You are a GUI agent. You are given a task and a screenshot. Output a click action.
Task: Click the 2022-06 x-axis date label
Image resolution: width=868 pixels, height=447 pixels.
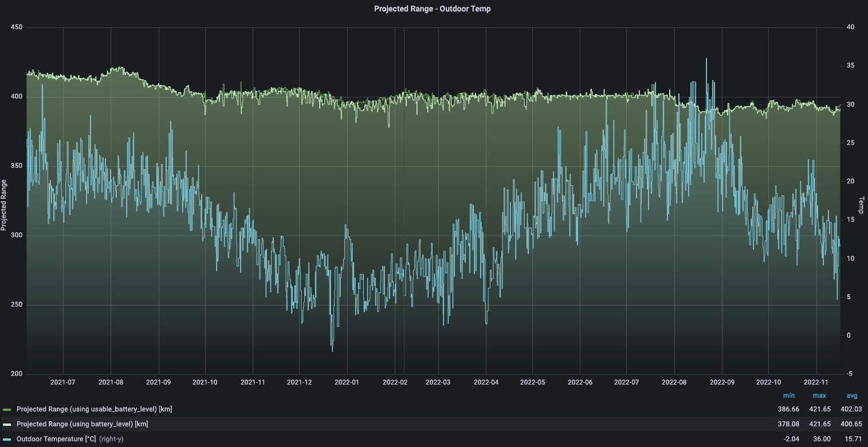point(579,382)
